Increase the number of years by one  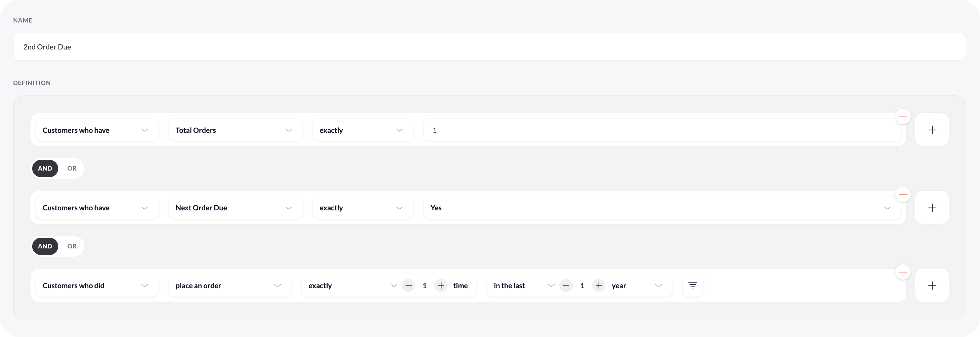pos(598,286)
